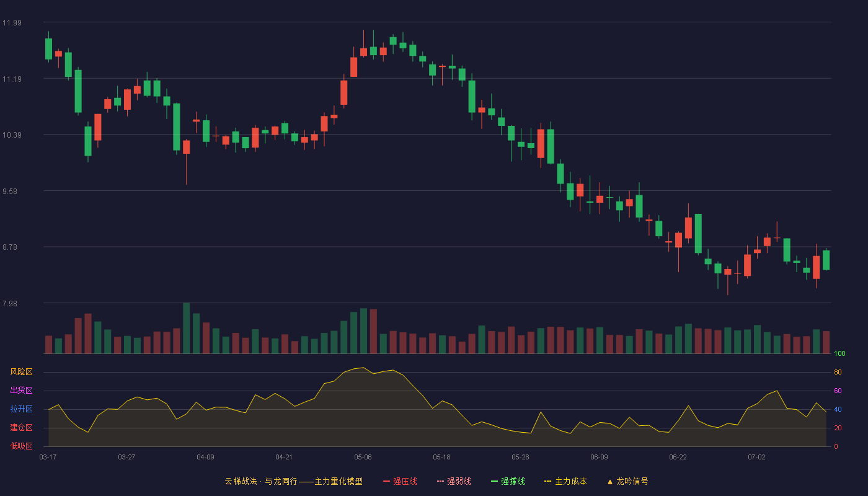Click the green 强撑线 legend line marker
868x496 pixels.
(494, 482)
